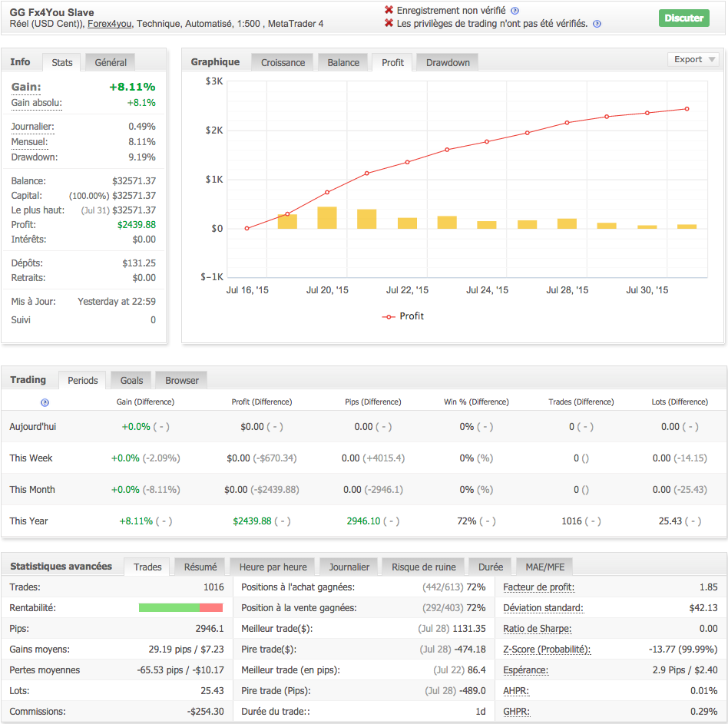Open the Forex4you broker link
This screenshot has height=724, width=728.
coord(109,24)
